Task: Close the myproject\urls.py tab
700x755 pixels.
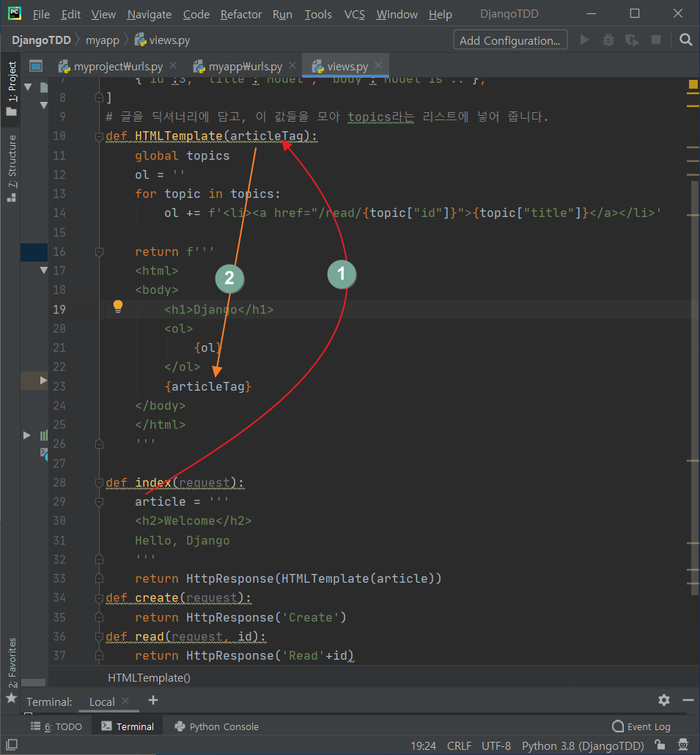Action: (x=173, y=65)
